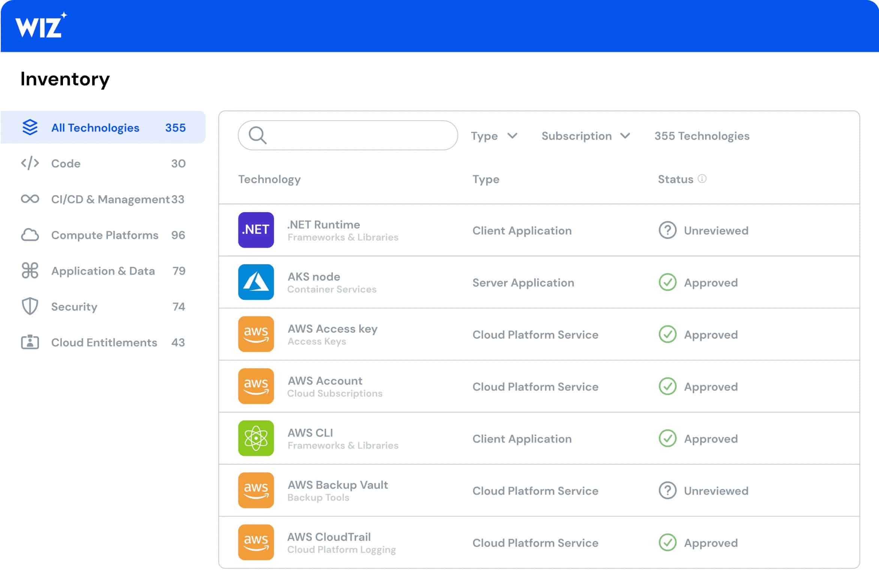The height and width of the screenshot is (588, 879).
Task: Click the All Technologies layers icon
Action: click(x=30, y=127)
